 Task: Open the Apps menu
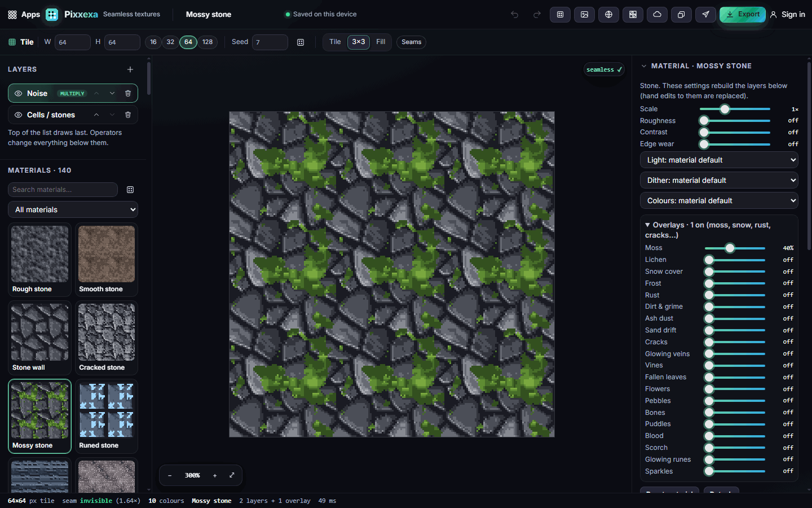(24, 15)
